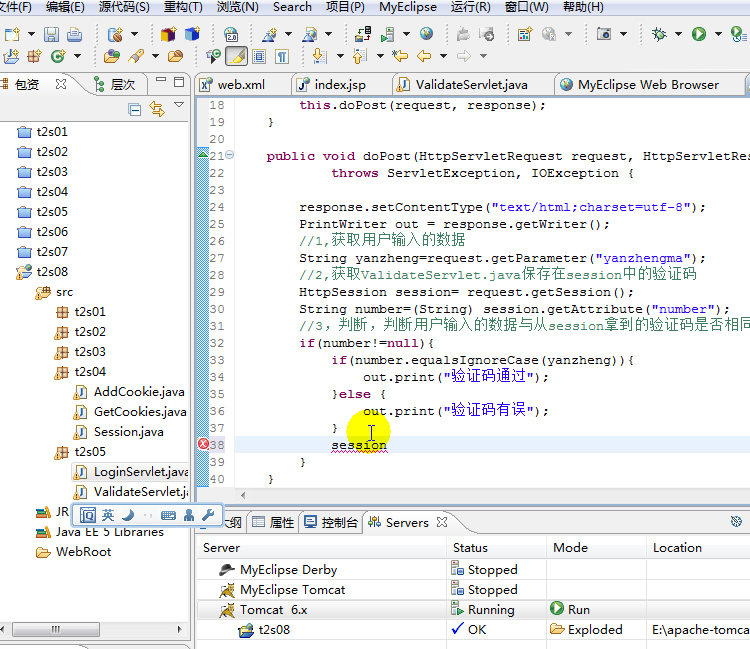This screenshot has height=649, width=750.
Task: Click Collapse All in the package explorer
Action: pos(135,110)
